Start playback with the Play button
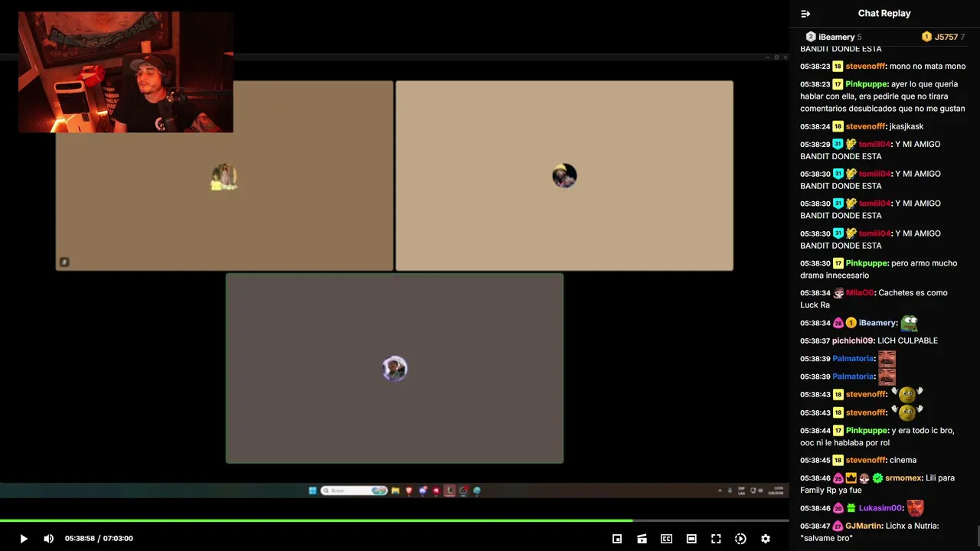Image resolution: width=980 pixels, height=551 pixels. (x=23, y=539)
